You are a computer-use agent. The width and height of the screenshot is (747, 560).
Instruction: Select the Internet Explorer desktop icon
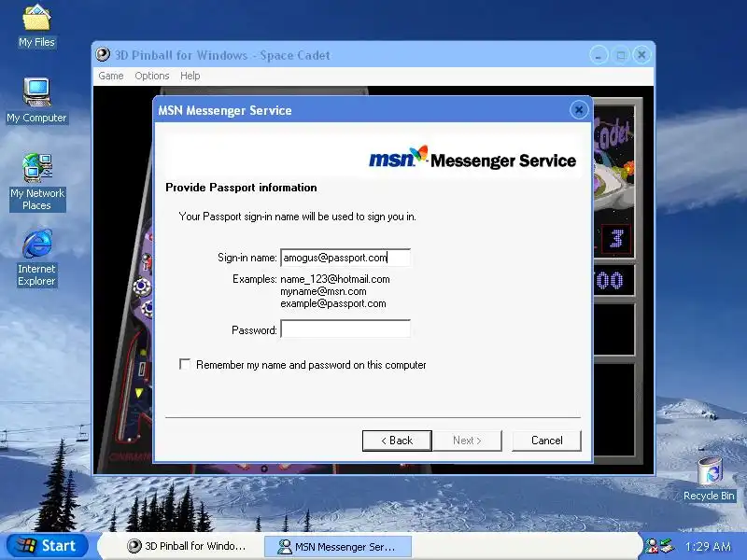point(36,258)
